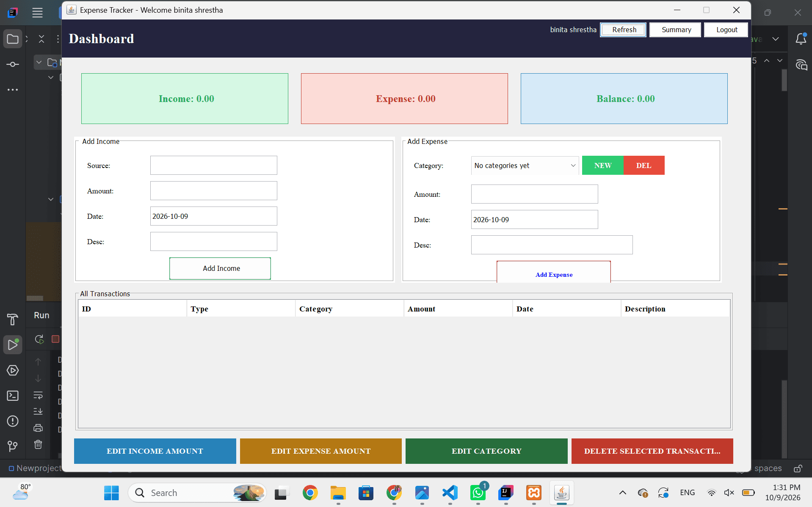Expand the IntelliJ project tree root chevron
Image resolution: width=812 pixels, height=507 pixels.
39,63
